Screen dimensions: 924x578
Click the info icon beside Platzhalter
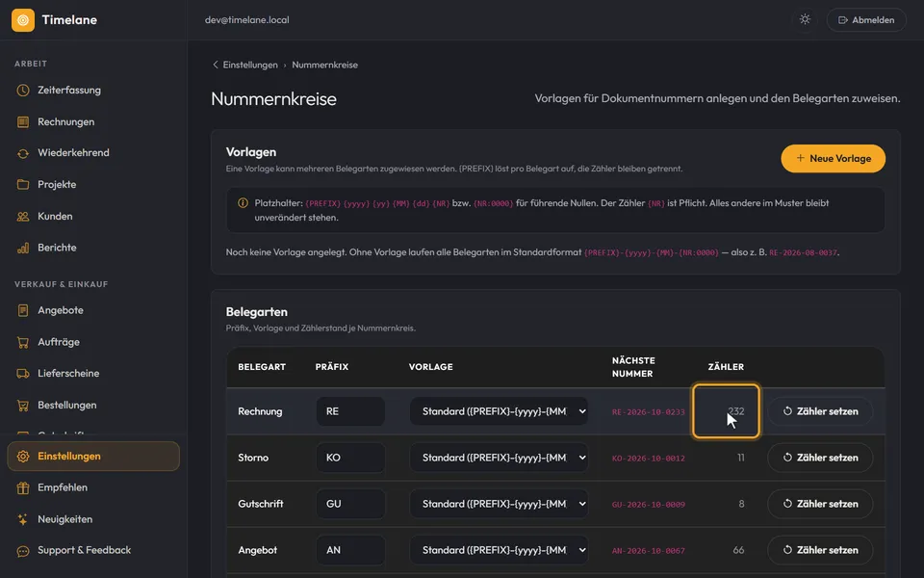(243, 203)
